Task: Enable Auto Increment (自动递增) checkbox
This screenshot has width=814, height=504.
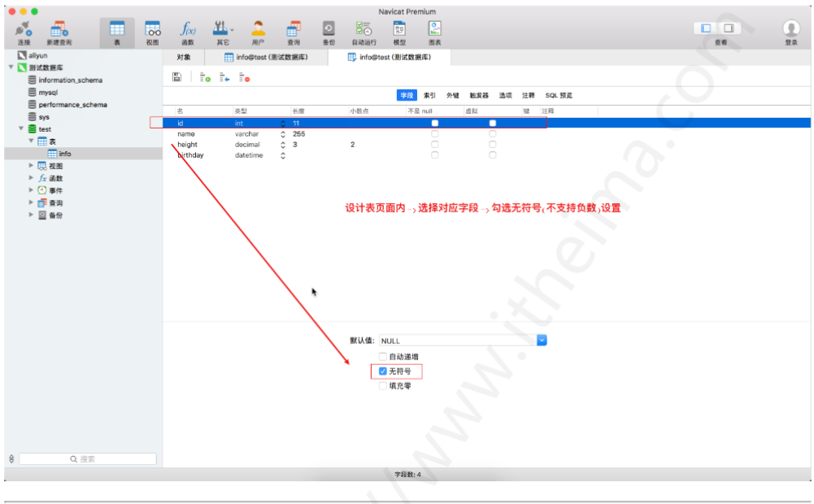Action: click(382, 357)
